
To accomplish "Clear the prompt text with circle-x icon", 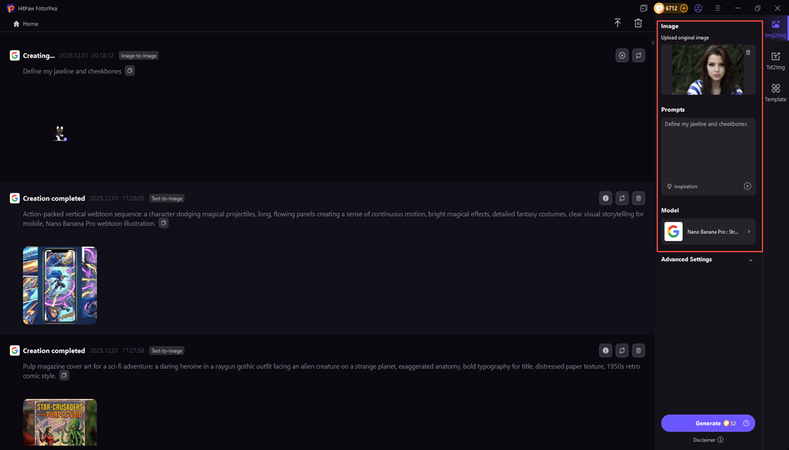I will (747, 186).
